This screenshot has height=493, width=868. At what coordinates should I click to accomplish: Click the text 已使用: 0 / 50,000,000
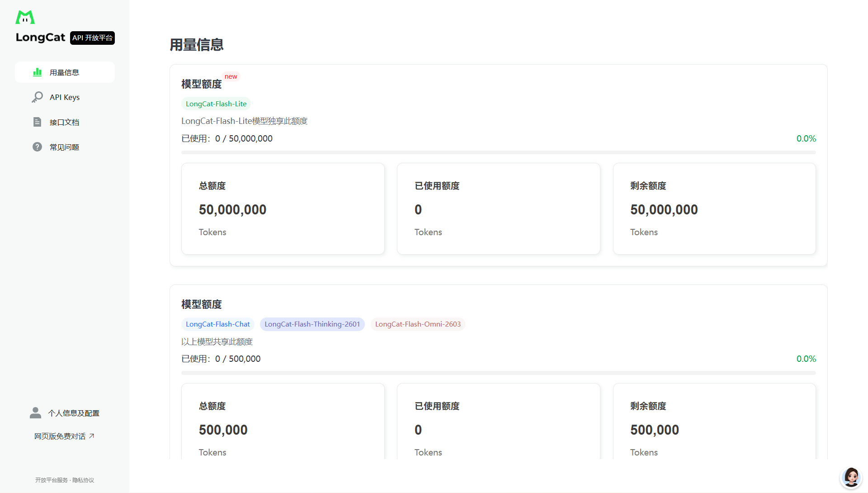pos(227,138)
